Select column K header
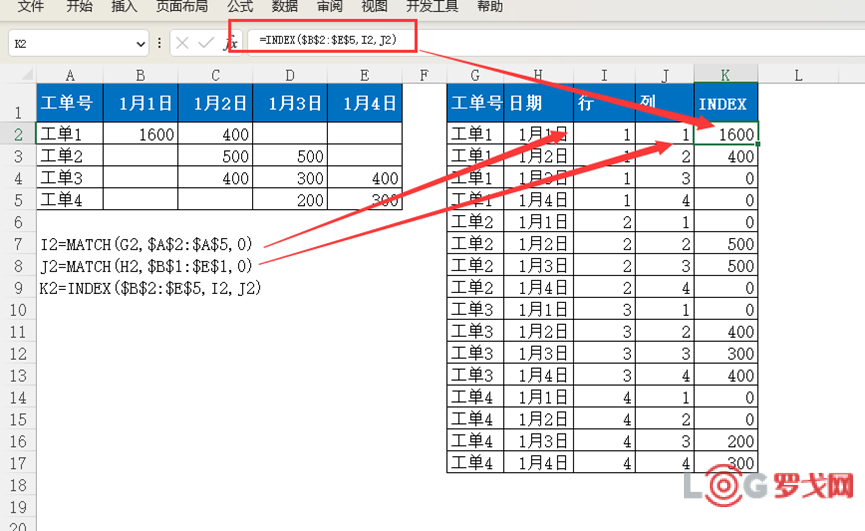The image size is (865, 531). click(x=725, y=75)
